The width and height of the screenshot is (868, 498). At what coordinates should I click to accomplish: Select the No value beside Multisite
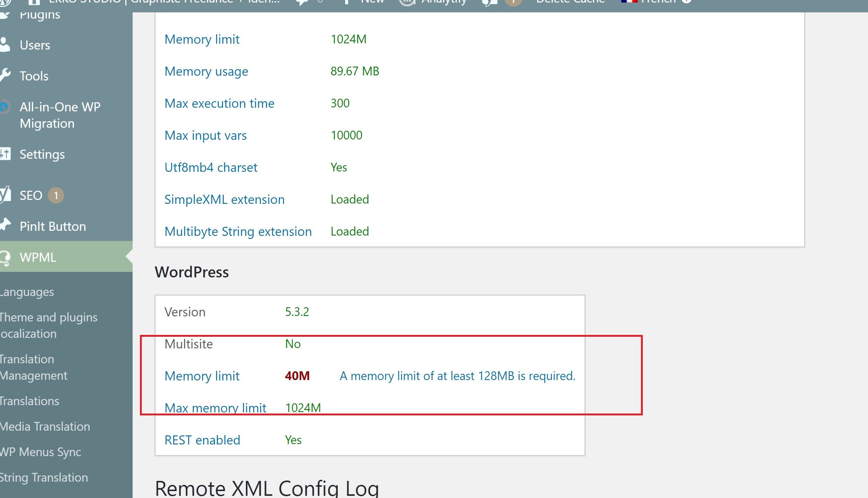click(293, 344)
